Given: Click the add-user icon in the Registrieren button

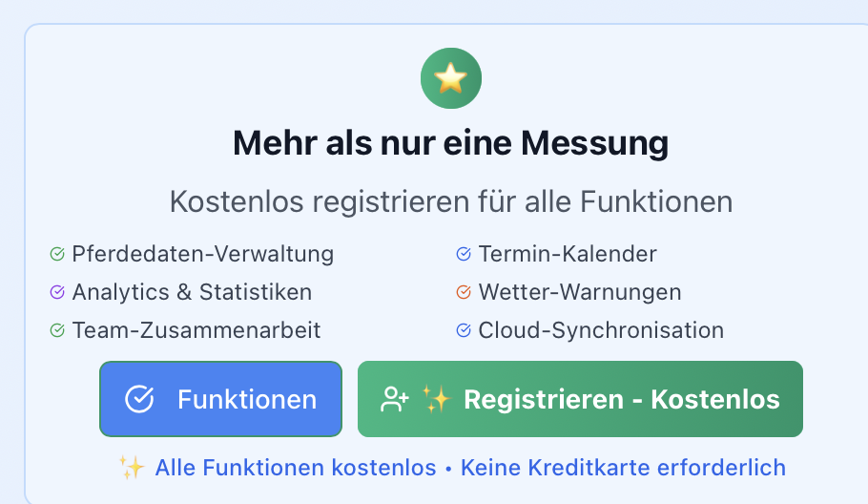Looking at the screenshot, I should (x=393, y=399).
